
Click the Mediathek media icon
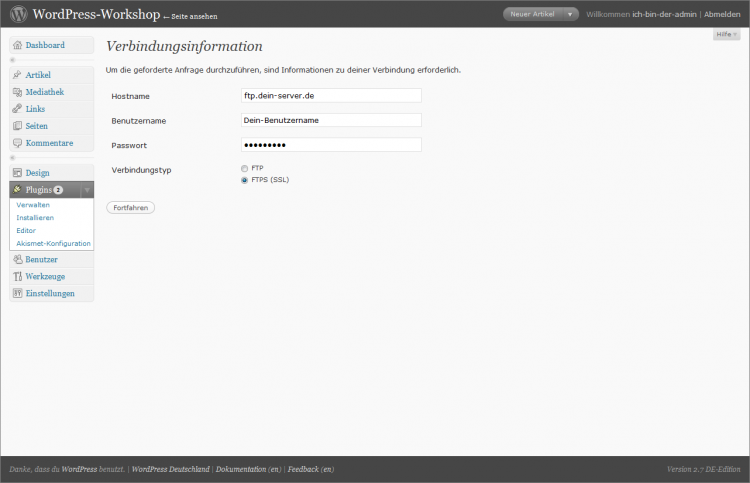17,92
